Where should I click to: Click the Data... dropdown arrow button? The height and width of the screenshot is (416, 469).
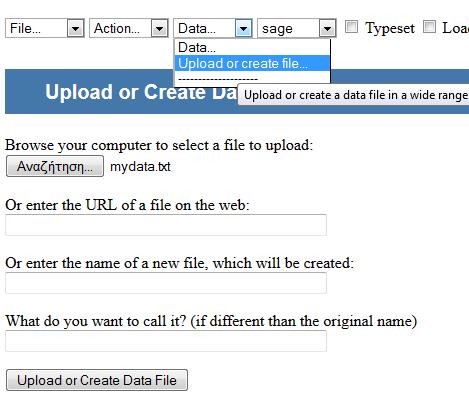click(x=243, y=29)
